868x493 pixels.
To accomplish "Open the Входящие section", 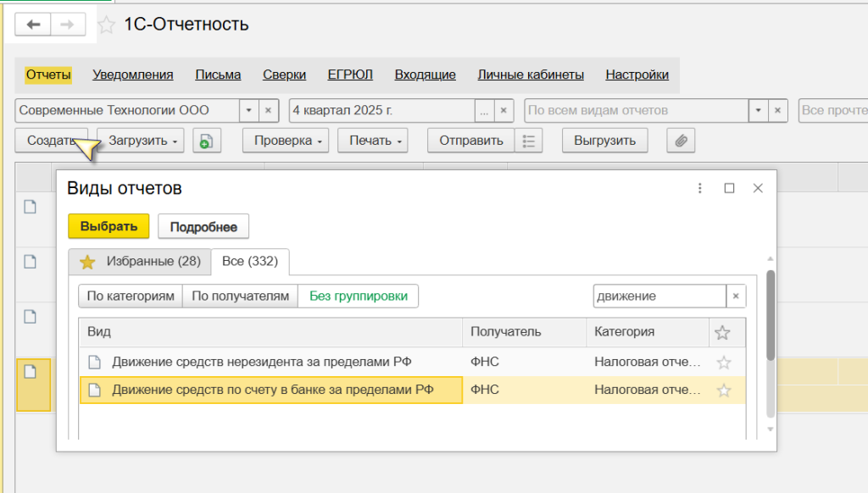I will [x=426, y=75].
